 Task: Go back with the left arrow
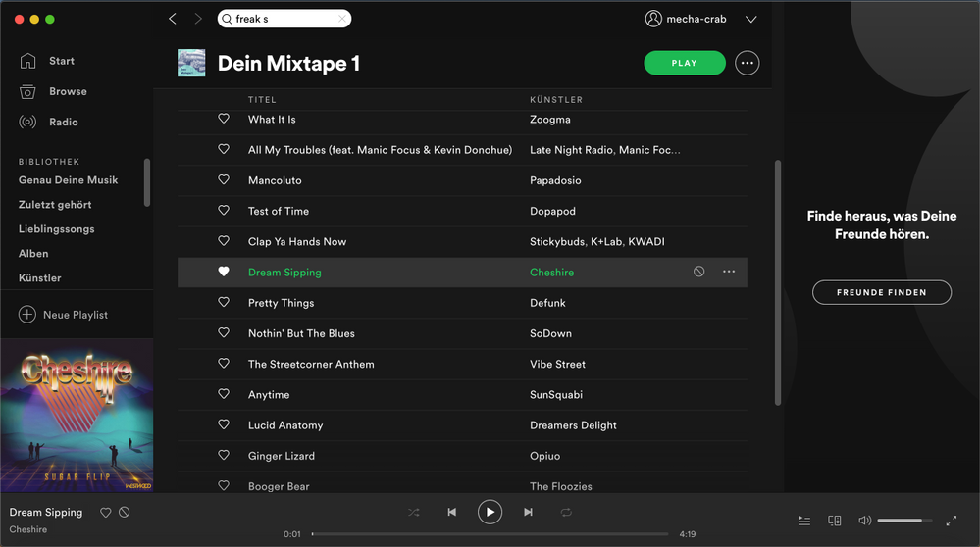(173, 19)
